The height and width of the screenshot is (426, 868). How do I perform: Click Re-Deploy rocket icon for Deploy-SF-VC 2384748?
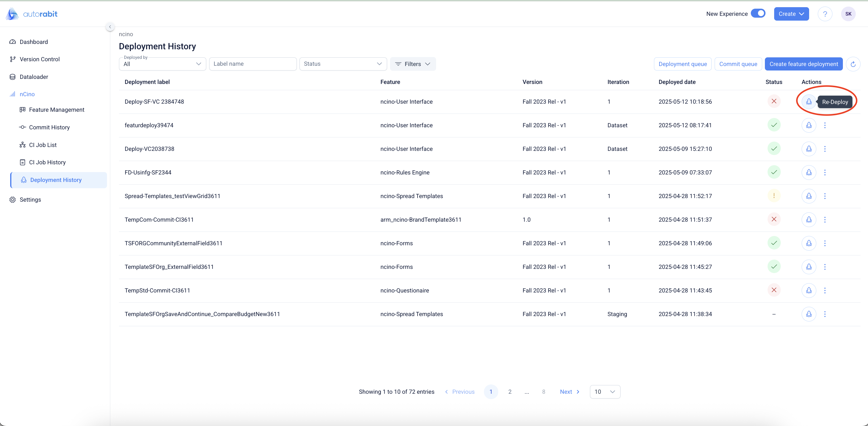(808, 102)
